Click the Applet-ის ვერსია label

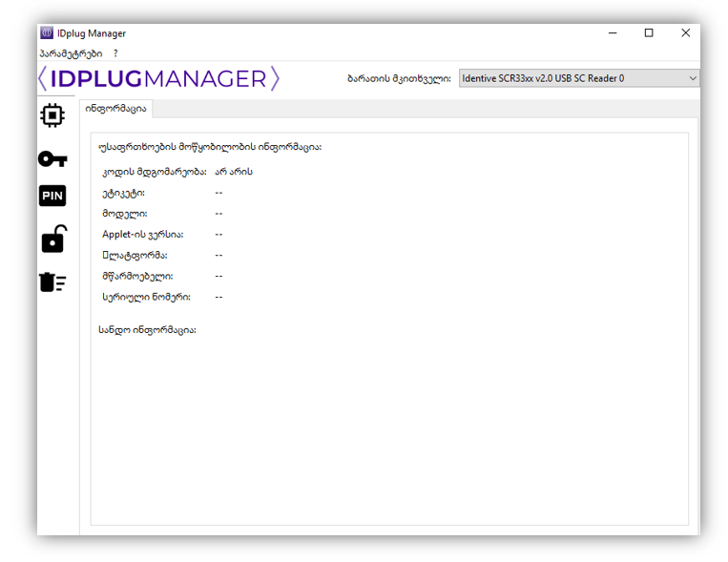pos(142,234)
